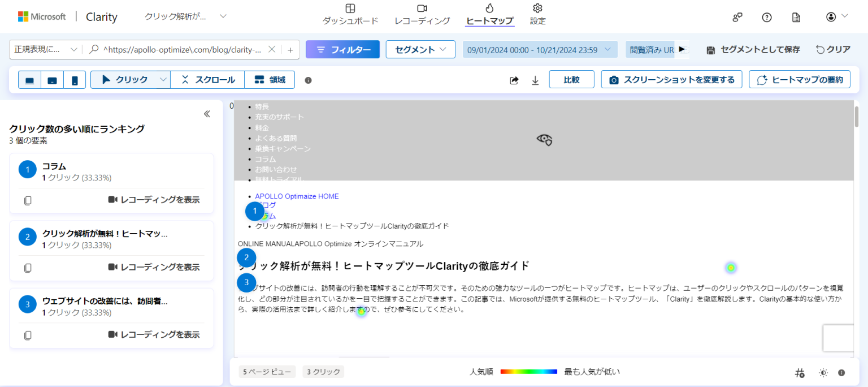Switch to the スクロール tab
The height and width of the screenshot is (387, 868).
207,79
